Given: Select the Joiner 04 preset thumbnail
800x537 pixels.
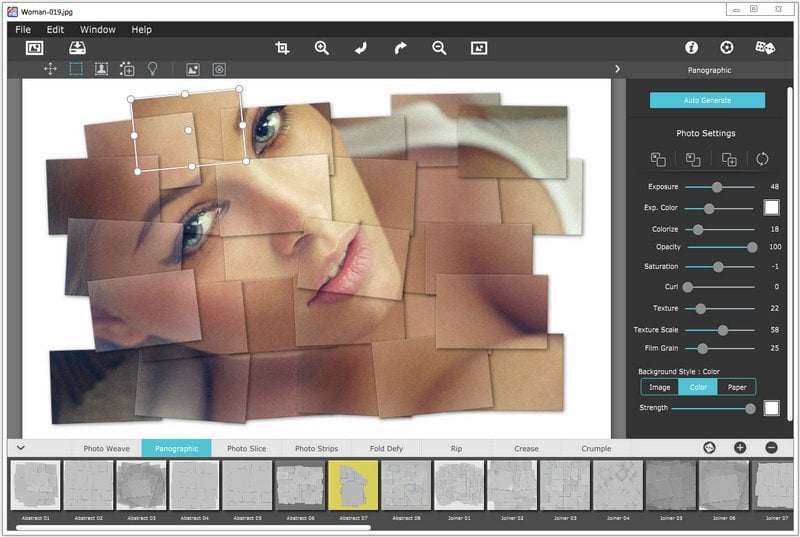Looking at the screenshot, I should [618, 485].
